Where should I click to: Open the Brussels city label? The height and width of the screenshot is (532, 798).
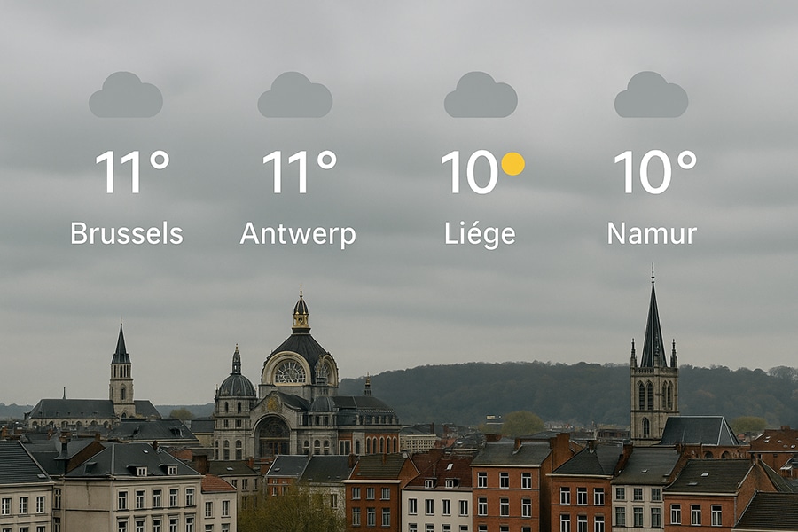[x=127, y=234]
